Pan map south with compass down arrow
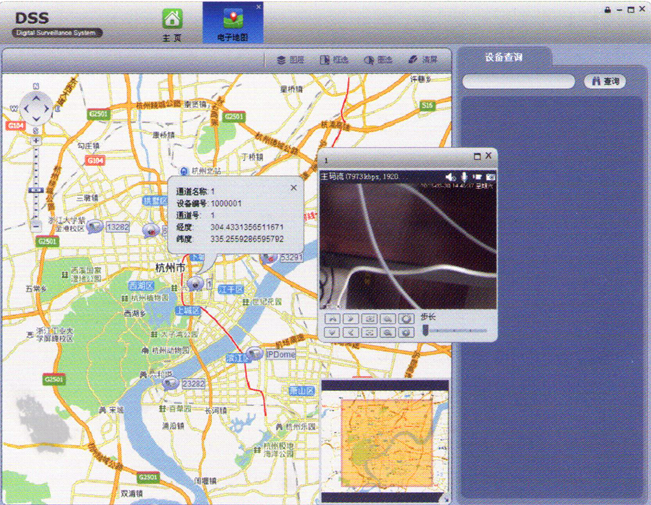Screen dimensions: 651x505 (36, 119)
